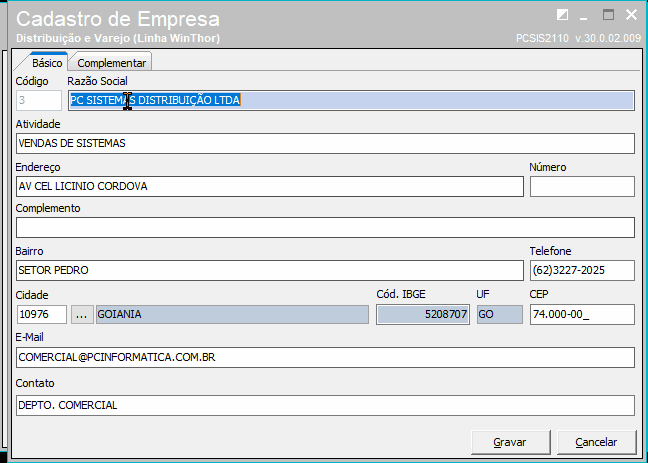Click the UF field showing GO
The width and height of the screenshot is (648, 463).
pyautogui.click(x=500, y=315)
